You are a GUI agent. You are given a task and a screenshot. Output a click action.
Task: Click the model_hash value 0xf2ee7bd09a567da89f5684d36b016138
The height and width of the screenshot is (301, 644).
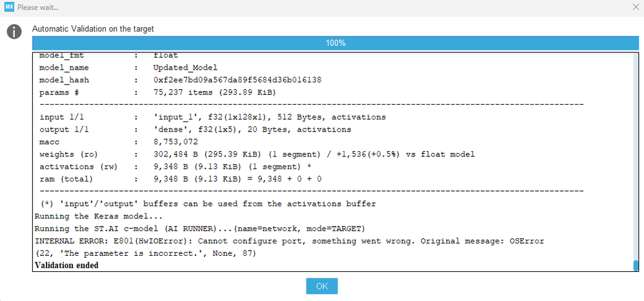[x=237, y=80]
